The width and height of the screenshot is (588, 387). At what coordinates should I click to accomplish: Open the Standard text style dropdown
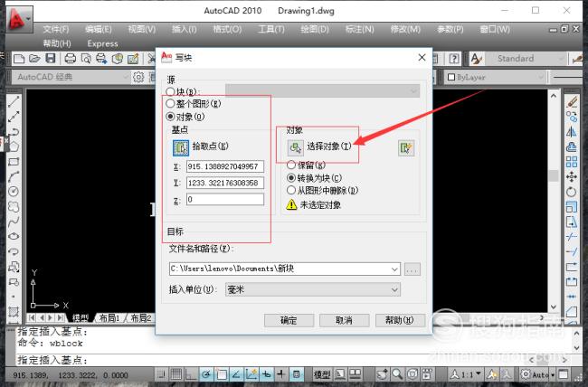coord(561,59)
